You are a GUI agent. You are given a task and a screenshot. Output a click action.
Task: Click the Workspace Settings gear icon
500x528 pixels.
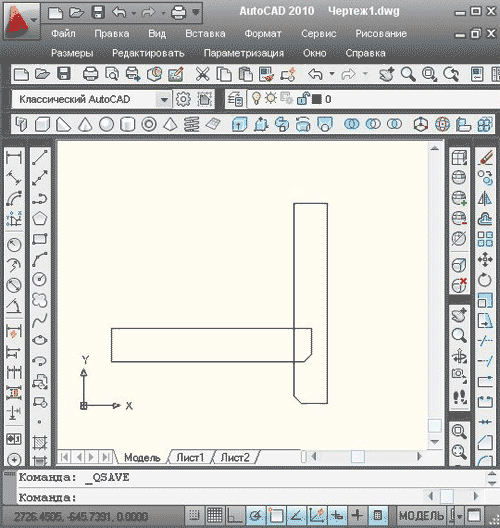point(184,99)
